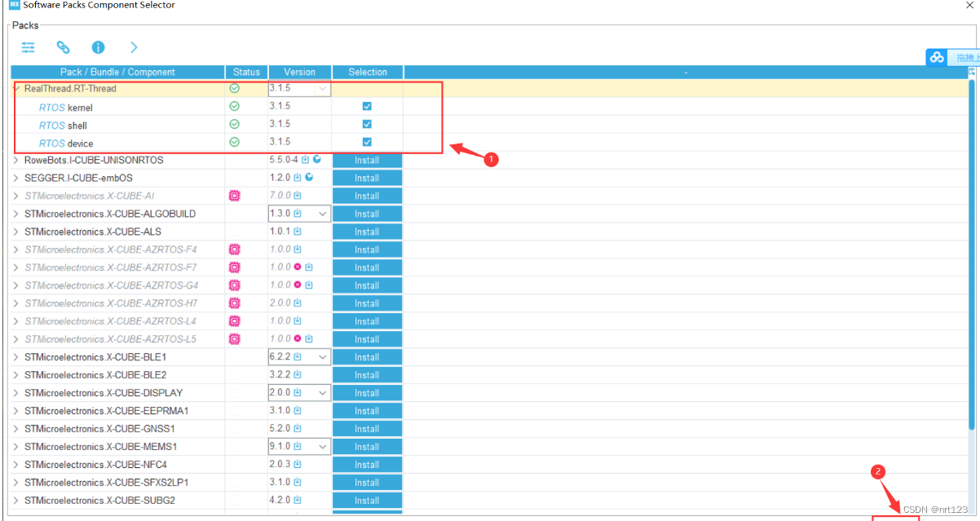Expand the SEGGER.I-CUBE-embOS node
The image size is (980, 521).
15,178
